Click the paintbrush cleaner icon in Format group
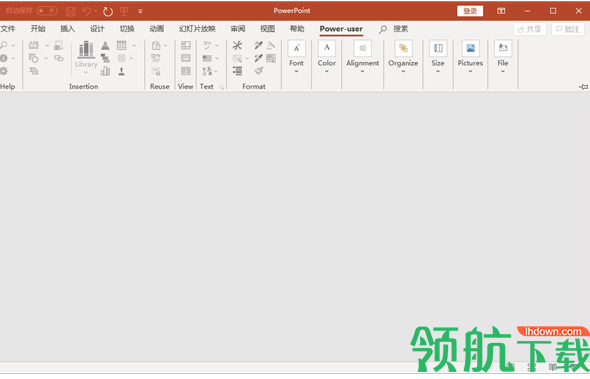This screenshot has width=590, height=379. 259,71
